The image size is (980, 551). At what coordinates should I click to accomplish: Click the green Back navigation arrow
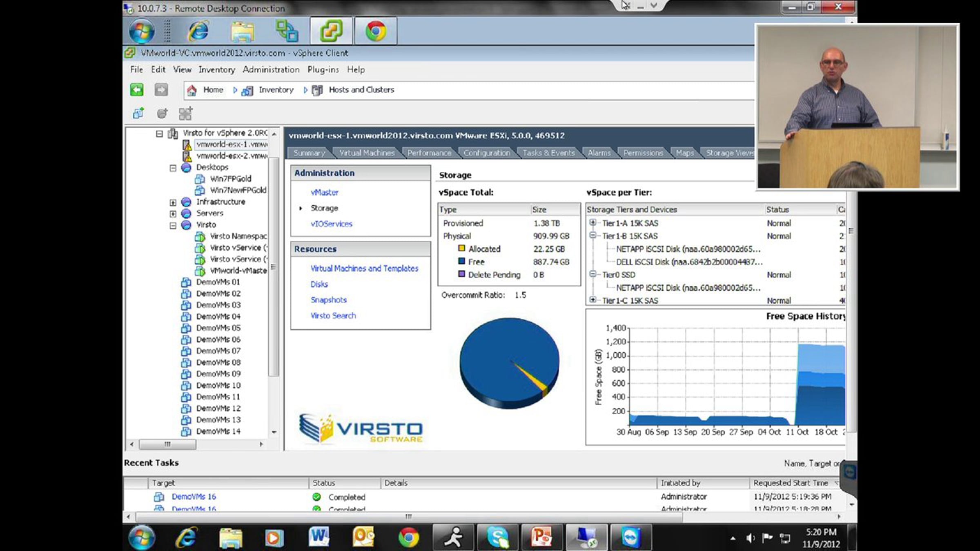coord(137,90)
